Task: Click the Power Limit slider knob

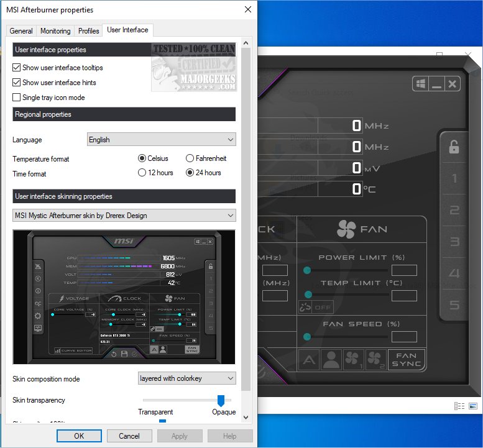Action: point(307,270)
